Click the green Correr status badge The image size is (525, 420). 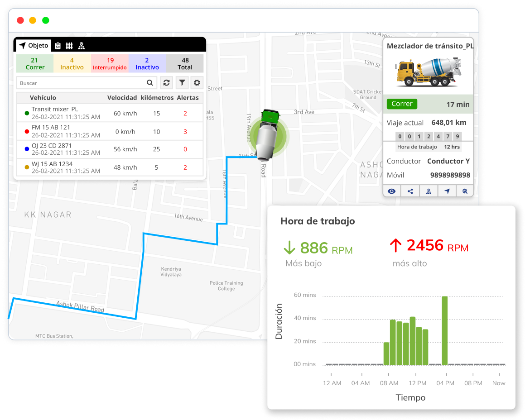point(402,104)
